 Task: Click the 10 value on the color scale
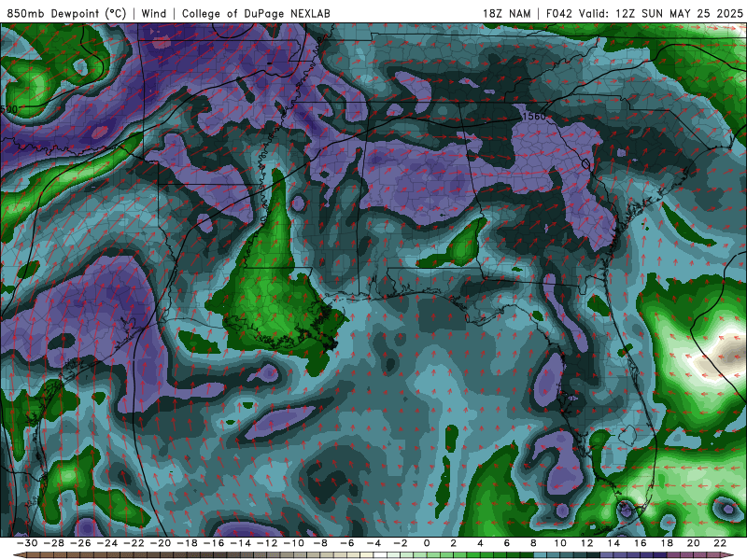click(x=560, y=543)
